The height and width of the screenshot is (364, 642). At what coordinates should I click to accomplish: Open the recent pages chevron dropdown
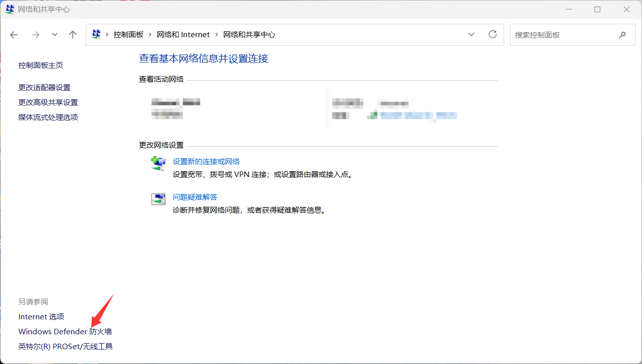[55, 35]
